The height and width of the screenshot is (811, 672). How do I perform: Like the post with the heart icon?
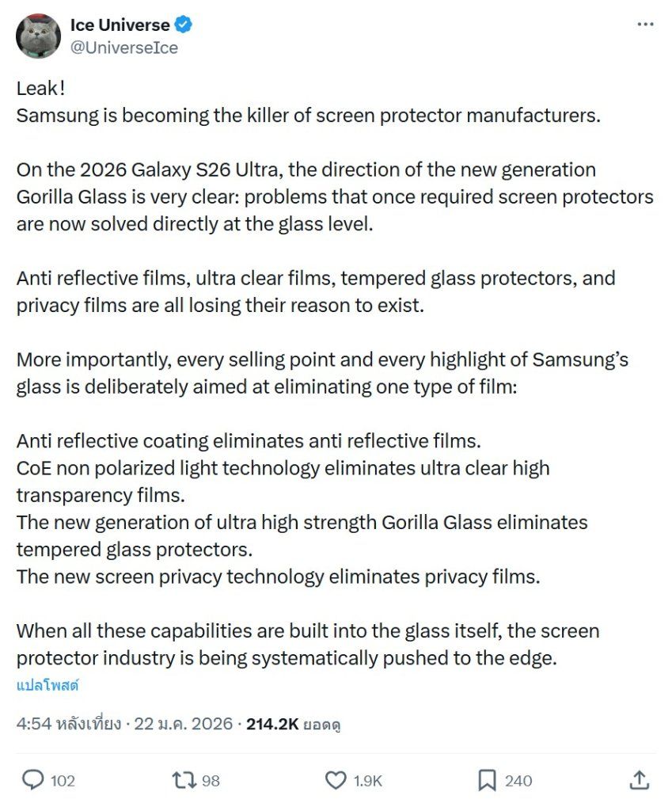pyautogui.click(x=336, y=780)
